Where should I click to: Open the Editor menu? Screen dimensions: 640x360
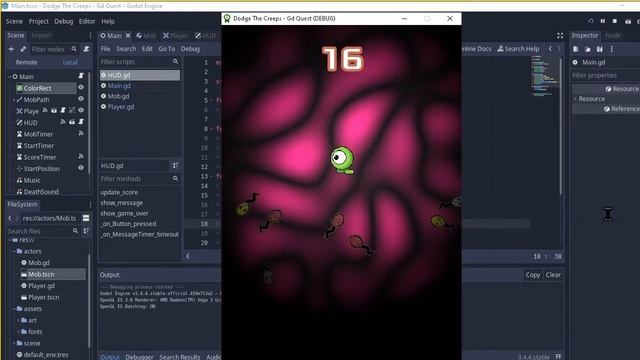tap(87, 21)
